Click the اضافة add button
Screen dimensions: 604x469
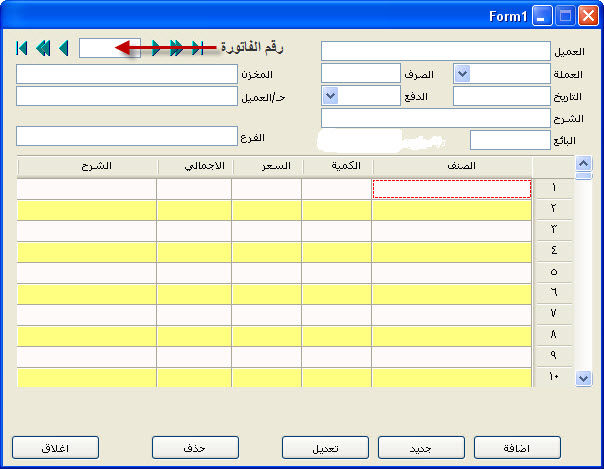(x=517, y=448)
